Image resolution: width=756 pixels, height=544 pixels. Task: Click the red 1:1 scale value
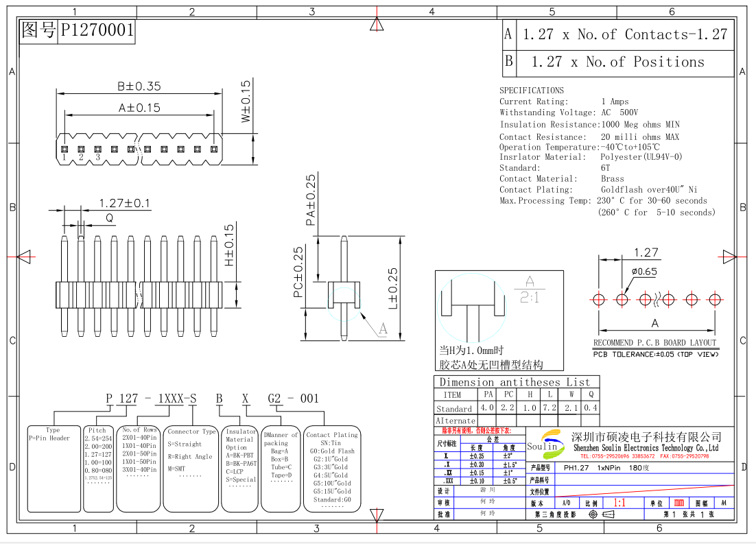[x=619, y=502]
